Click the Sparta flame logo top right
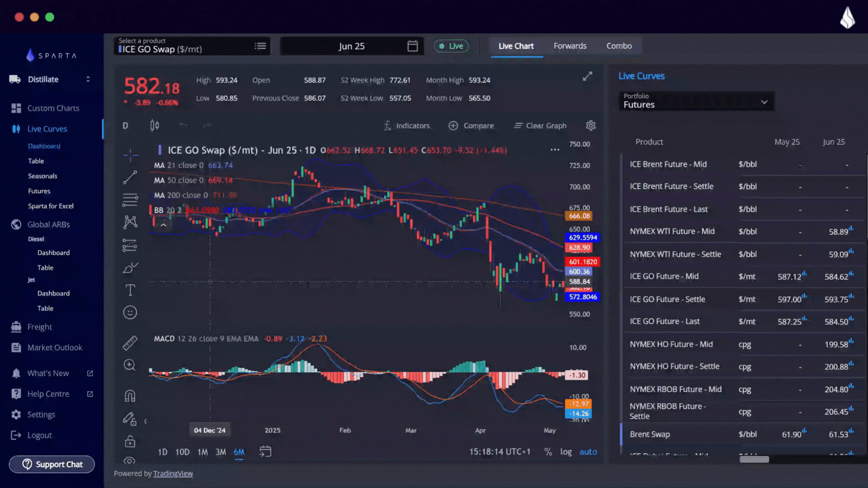The width and height of the screenshot is (868, 488). click(848, 18)
